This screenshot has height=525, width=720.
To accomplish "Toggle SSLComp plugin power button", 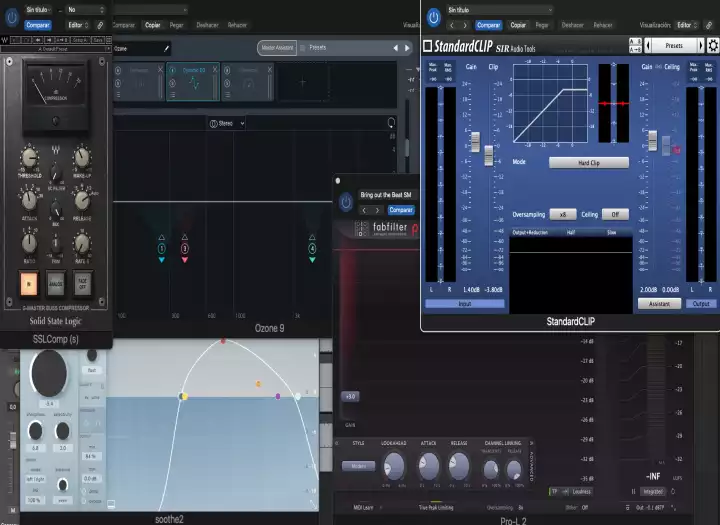I will 12,17.
